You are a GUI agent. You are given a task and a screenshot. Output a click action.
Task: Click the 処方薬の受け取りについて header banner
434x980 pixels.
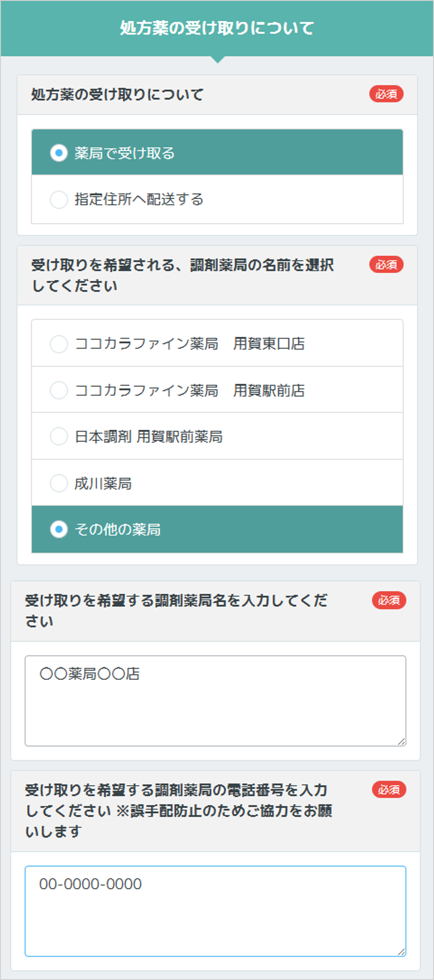click(x=217, y=27)
